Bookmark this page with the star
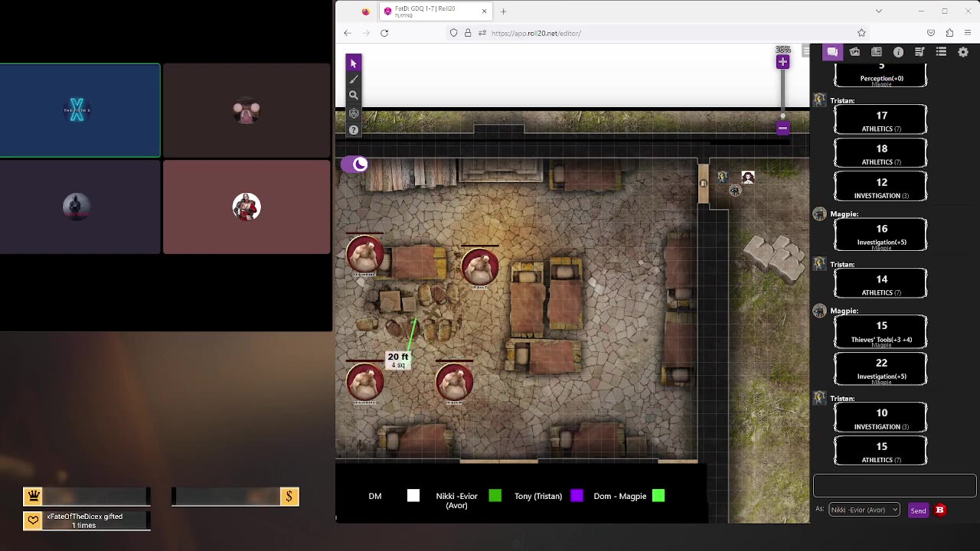 pos(861,33)
